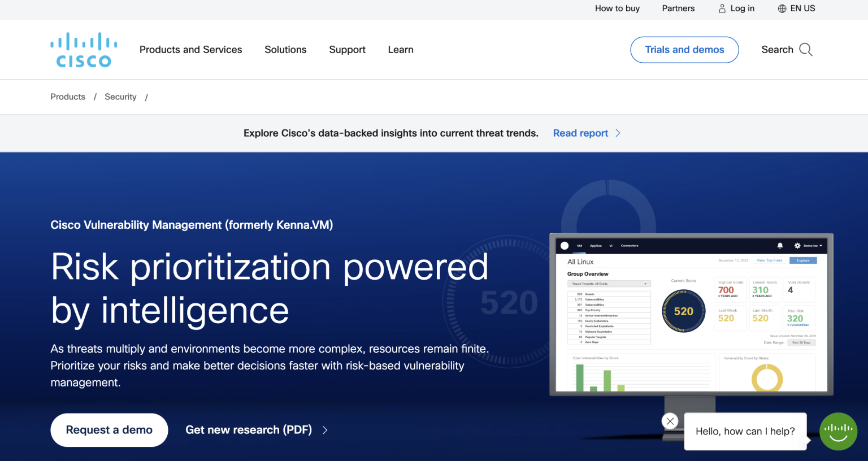This screenshot has width=868, height=461.
Task: Dismiss the chat tooltip with the X
Action: (670, 421)
